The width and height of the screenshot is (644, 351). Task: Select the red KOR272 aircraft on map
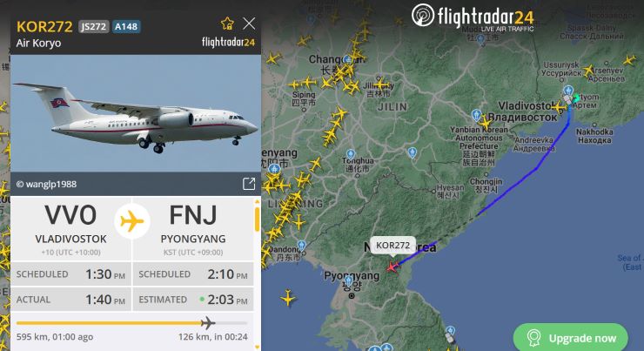tap(392, 267)
